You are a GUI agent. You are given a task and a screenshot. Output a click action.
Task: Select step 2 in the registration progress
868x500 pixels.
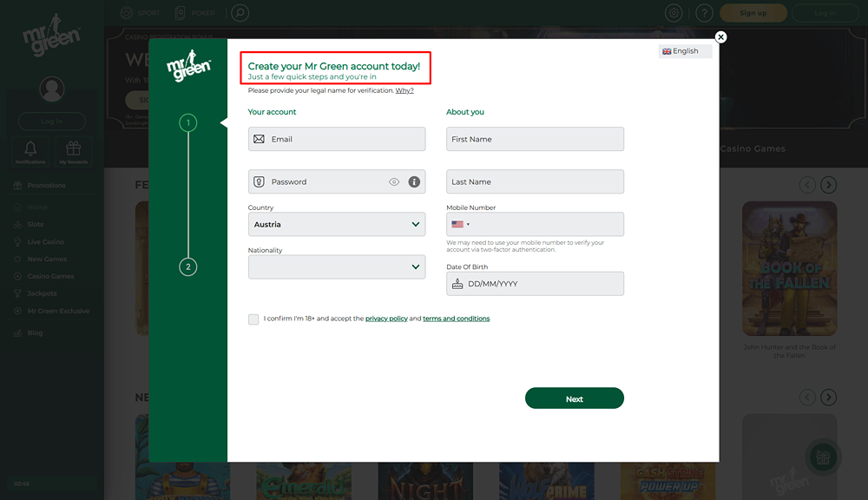[x=187, y=266]
